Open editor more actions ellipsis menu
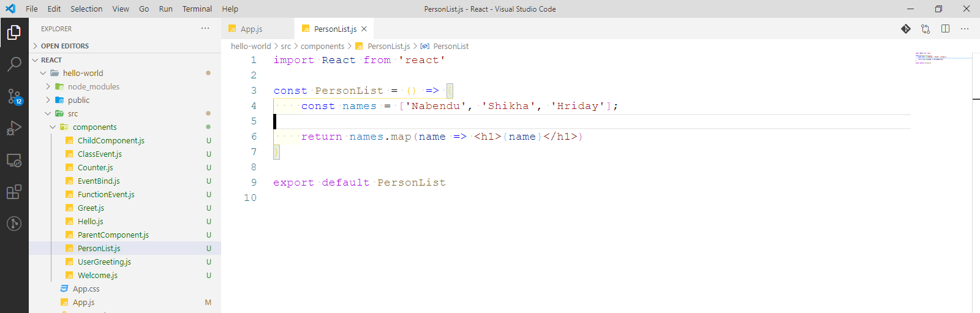Image resolution: width=980 pixels, height=313 pixels. coord(965,29)
